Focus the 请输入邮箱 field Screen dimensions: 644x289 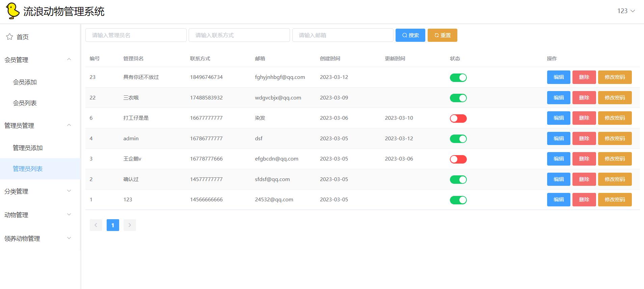click(343, 35)
